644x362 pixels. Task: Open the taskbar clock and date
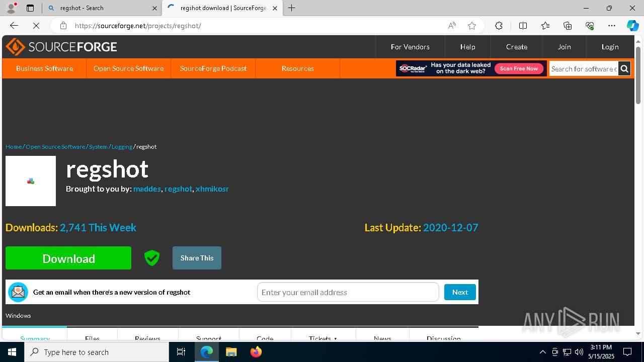click(601, 352)
